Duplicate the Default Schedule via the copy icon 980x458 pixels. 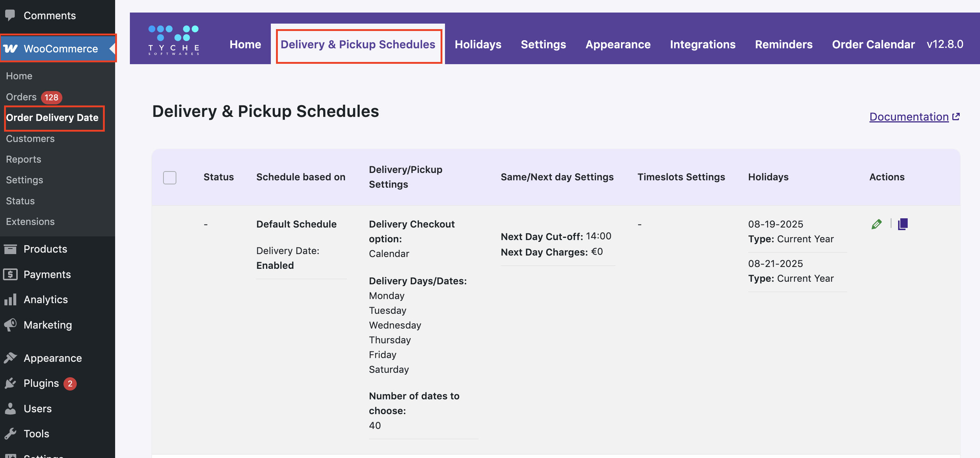coord(904,224)
